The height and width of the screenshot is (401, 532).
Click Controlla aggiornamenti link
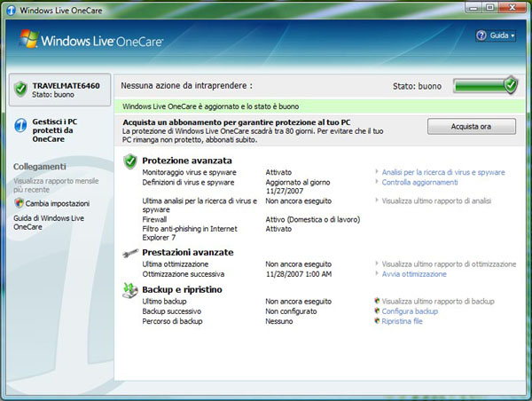point(419,183)
